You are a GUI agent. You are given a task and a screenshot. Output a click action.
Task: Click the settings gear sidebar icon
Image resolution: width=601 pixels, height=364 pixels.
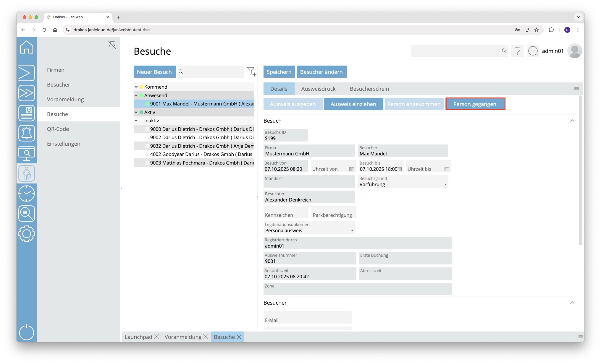pyautogui.click(x=27, y=234)
